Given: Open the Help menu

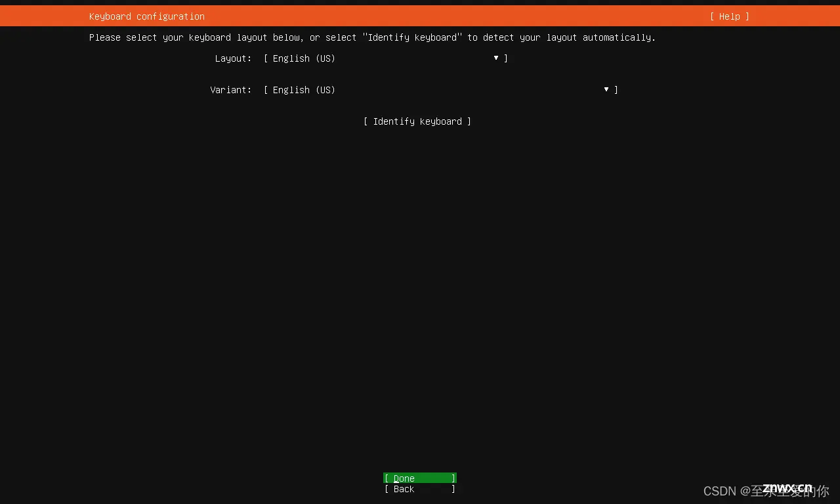Looking at the screenshot, I should tap(729, 16).
